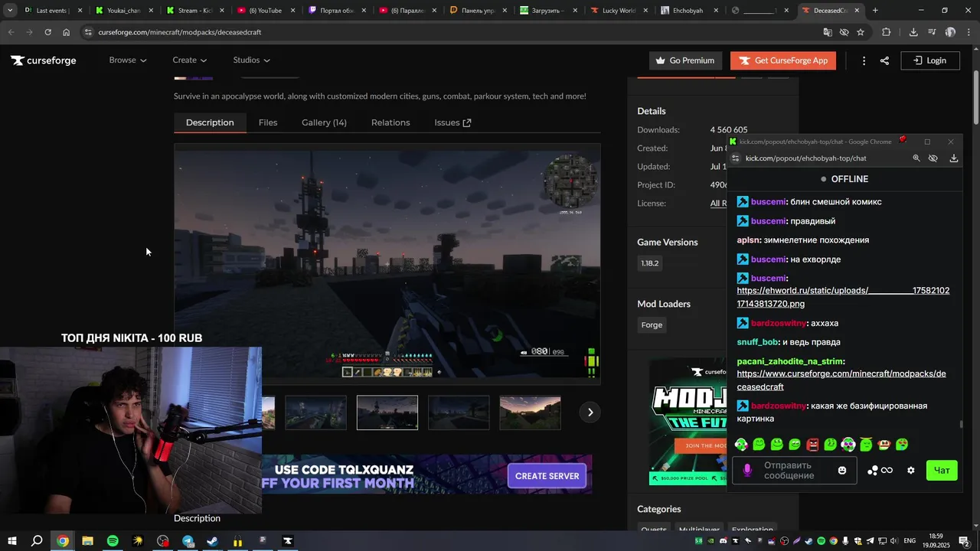Open Kick chat settings gear
Screen dimensions: 980x551
click(910, 470)
